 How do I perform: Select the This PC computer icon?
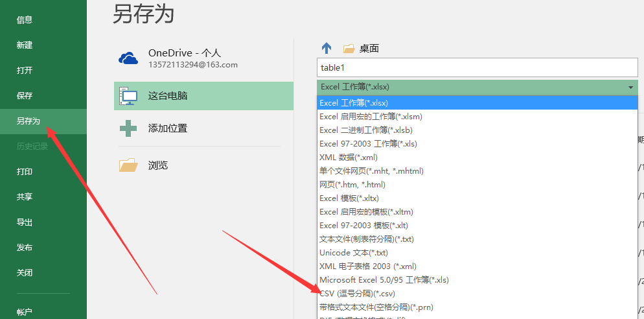click(x=128, y=96)
